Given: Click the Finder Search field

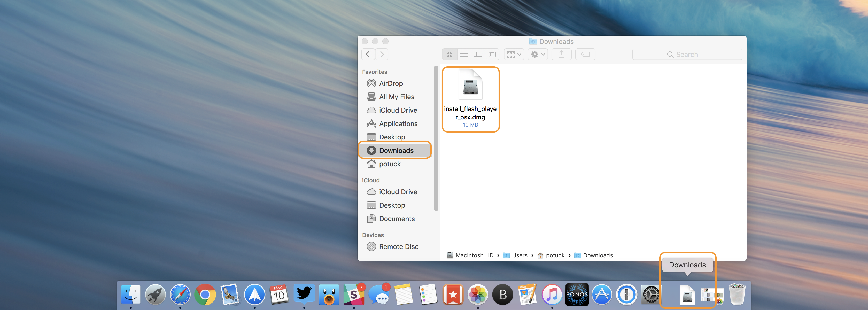Looking at the screenshot, I should [x=687, y=54].
